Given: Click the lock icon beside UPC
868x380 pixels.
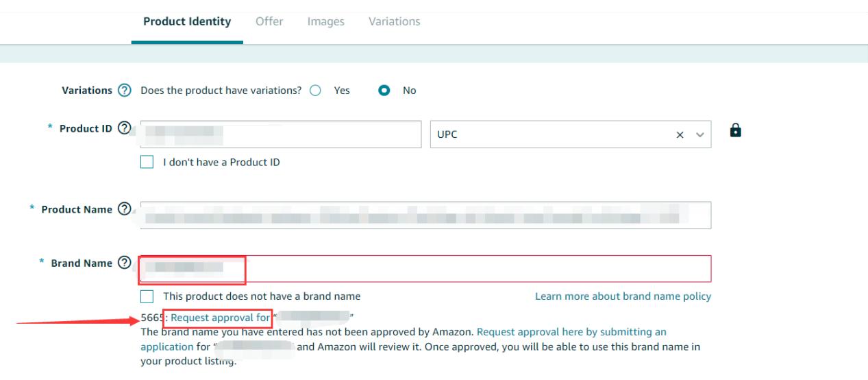Looking at the screenshot, I should point(736,129).
